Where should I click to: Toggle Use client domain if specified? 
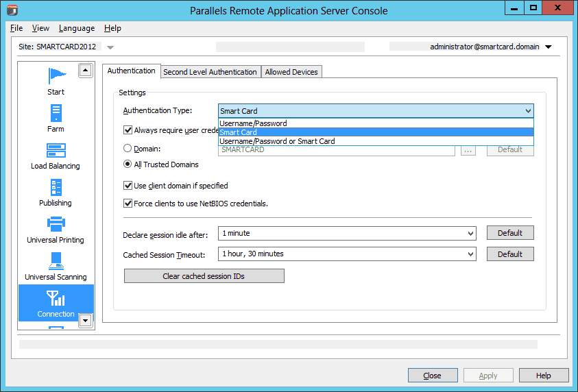pos(128,185)
